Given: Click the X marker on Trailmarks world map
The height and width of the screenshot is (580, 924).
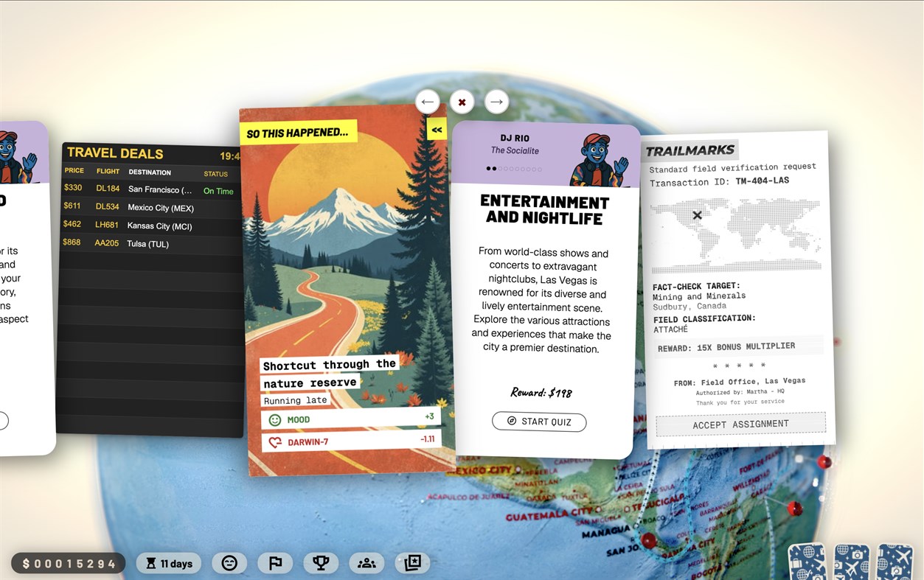Looking at the screenshot, I should pos(697,215).
